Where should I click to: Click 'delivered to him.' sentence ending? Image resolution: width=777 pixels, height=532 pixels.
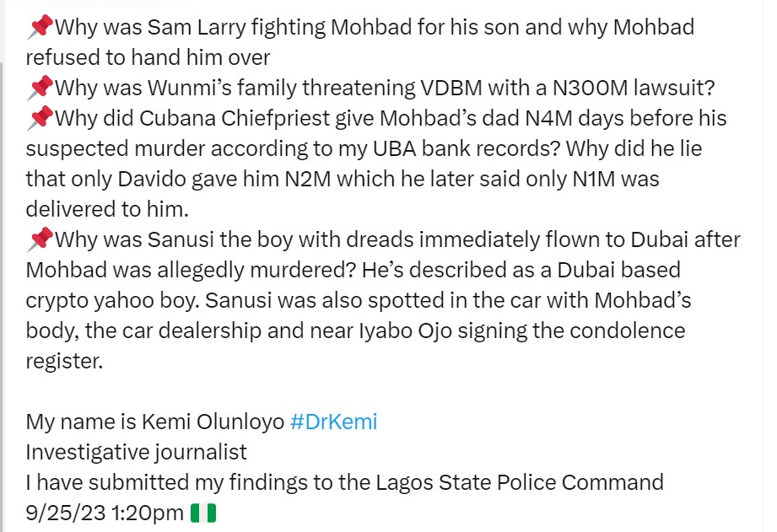click(x=107, y=209)
